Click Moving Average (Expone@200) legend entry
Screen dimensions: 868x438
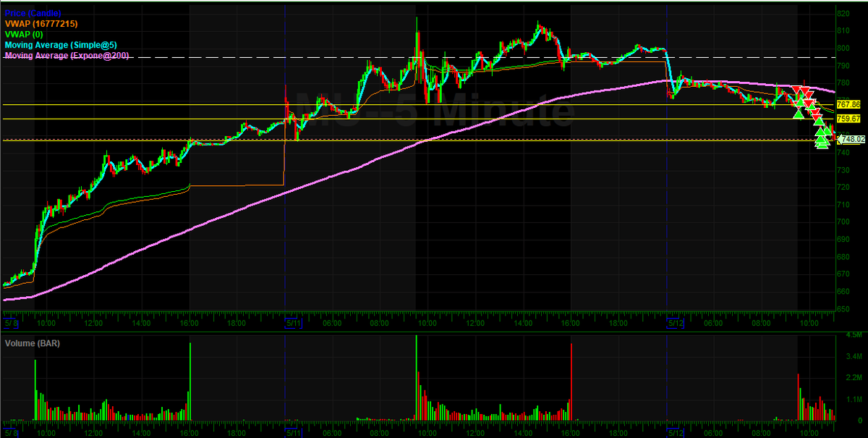[67, 54]
